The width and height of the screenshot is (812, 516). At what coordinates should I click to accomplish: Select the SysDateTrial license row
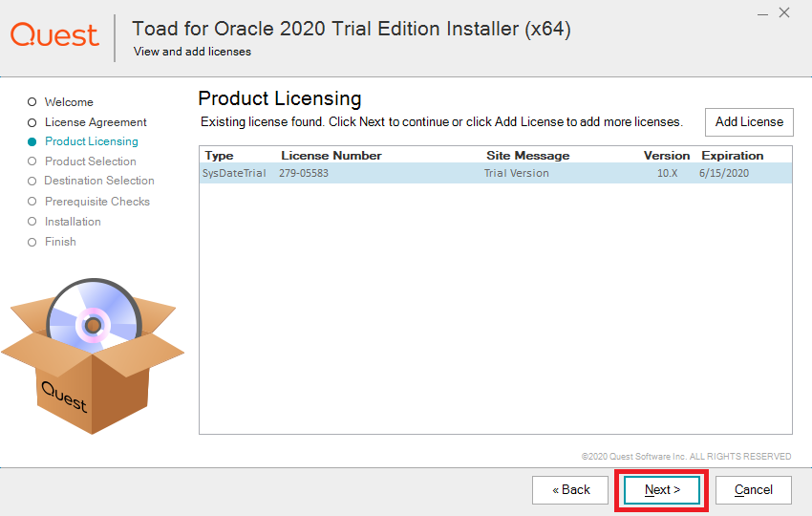[x=496, y=173]
